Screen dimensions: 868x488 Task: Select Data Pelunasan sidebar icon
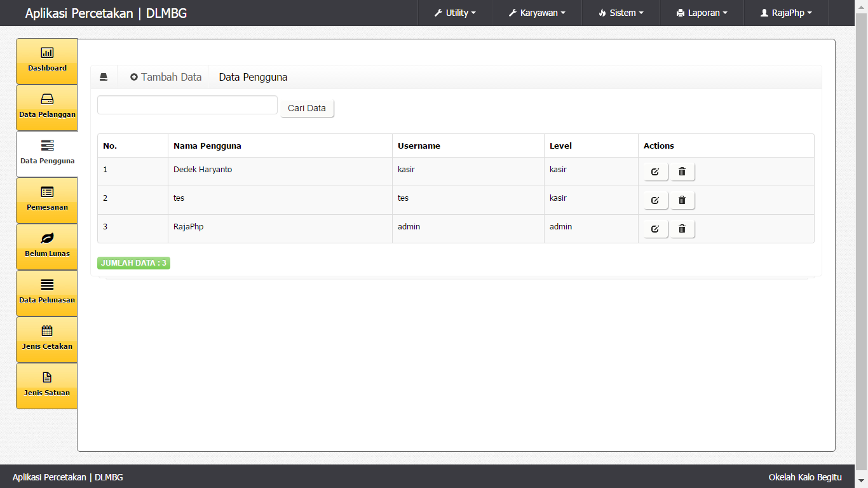(x=47, y=285)
